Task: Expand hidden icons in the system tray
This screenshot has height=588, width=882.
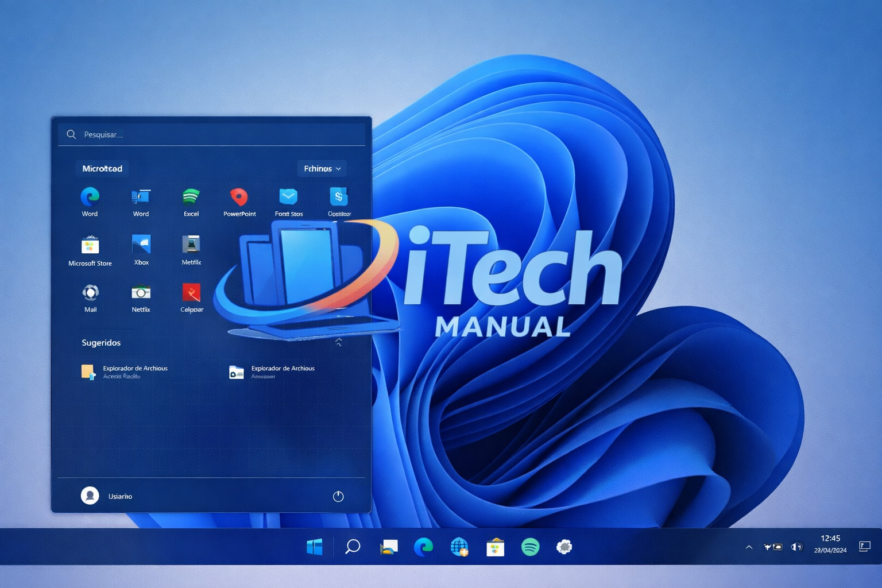Action: pos(749,547)
